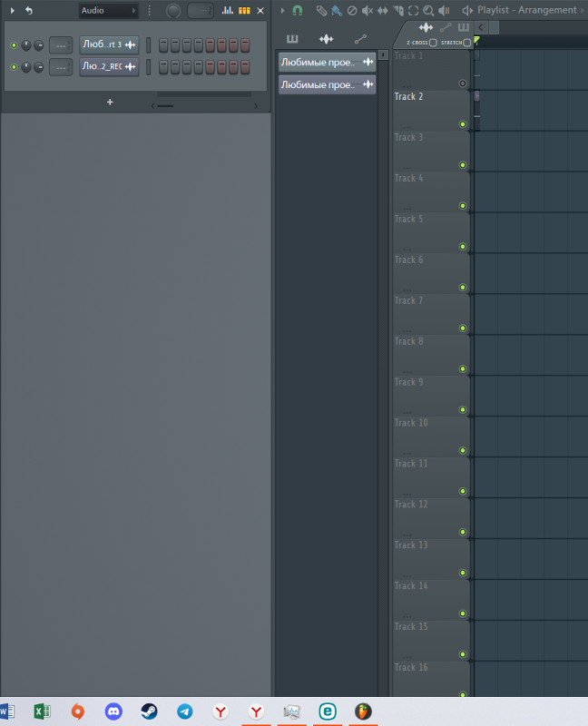Enable first step of Лю..2_REC channel
The width and height of the screenshot is (588, 726).
pos(163,67)
